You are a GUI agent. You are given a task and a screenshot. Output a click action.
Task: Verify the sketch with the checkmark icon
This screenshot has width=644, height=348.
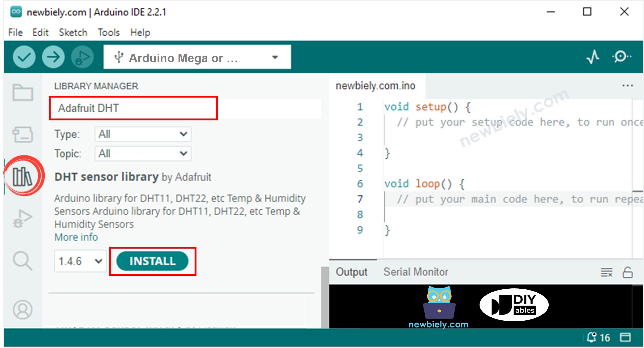pyautogui.click(x=24, y=57)
